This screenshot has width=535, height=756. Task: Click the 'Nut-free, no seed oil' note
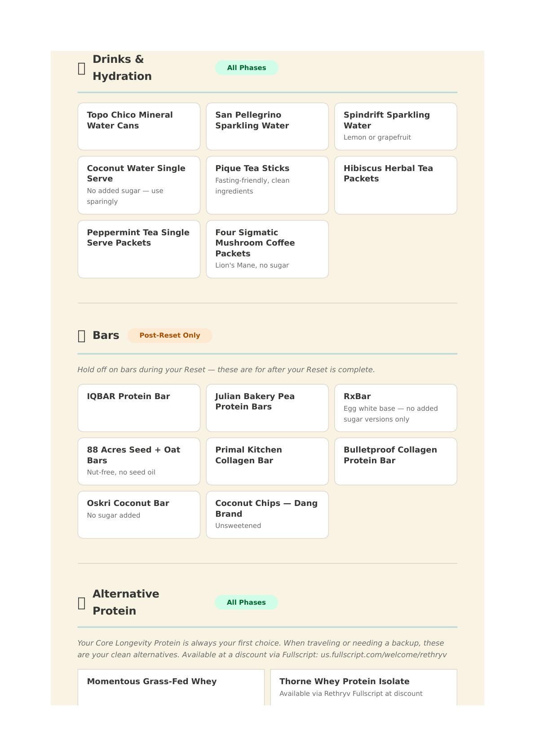click(121, 472)
